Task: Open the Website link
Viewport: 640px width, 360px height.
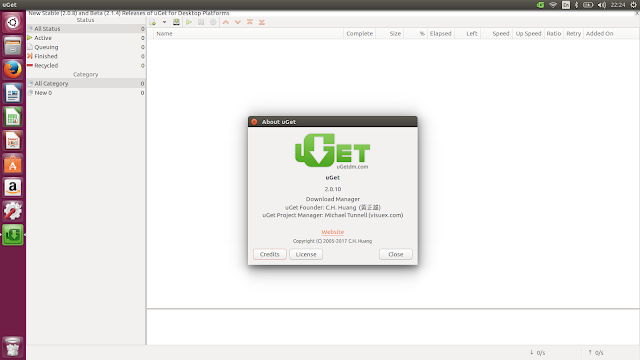Action: pyautogui.click(x=333, y=232)
